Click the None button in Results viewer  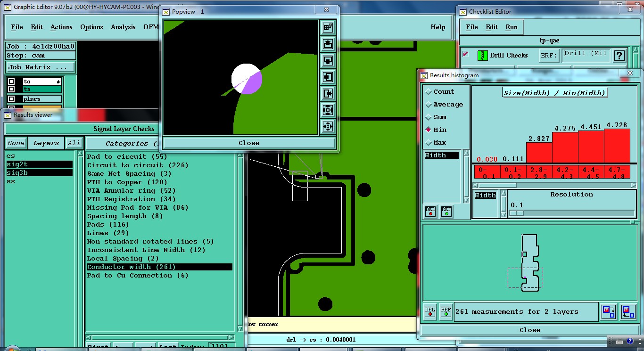click(x=16, y=143)
